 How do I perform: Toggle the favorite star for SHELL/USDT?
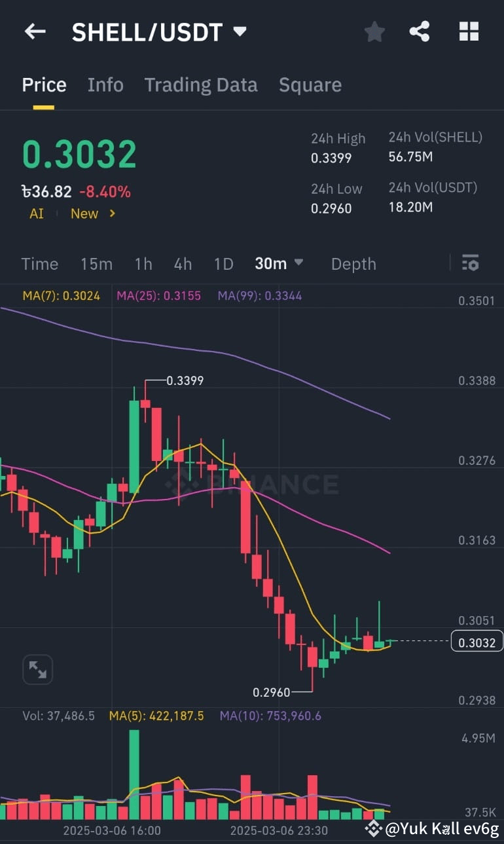[374, 31]
